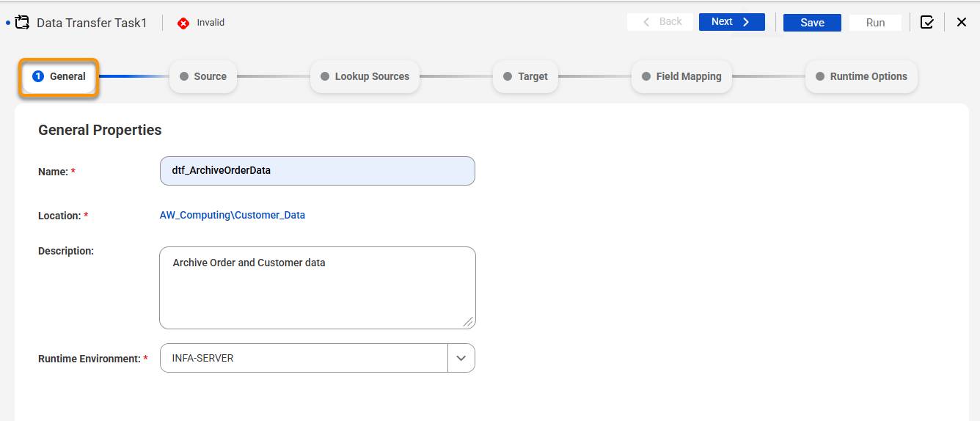Click the Data Transfer Task icon

point(22,23)
